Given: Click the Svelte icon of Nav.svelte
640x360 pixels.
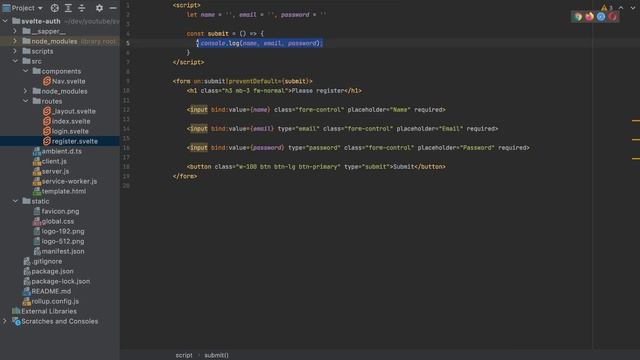Looking at the screenshot, I should [47, 81].
